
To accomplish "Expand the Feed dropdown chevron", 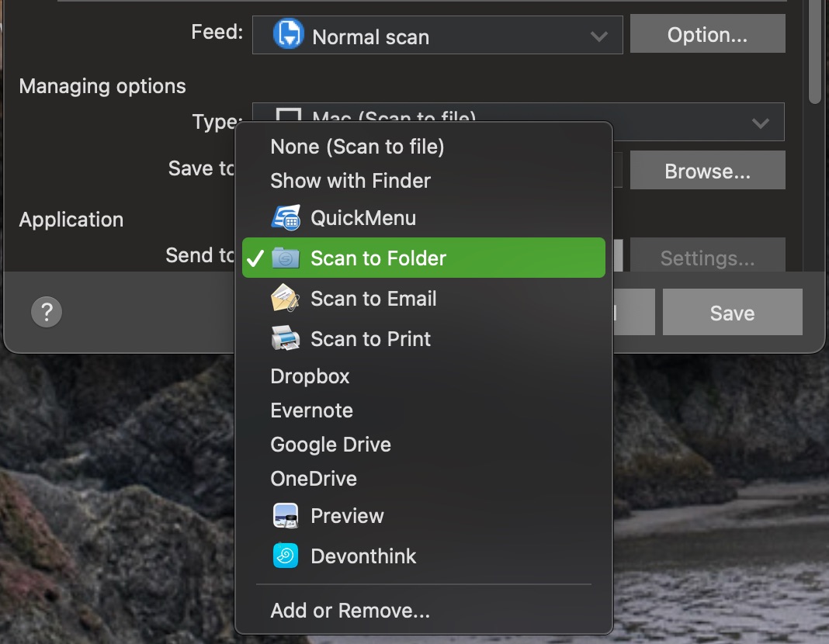I will pos(599,36).
